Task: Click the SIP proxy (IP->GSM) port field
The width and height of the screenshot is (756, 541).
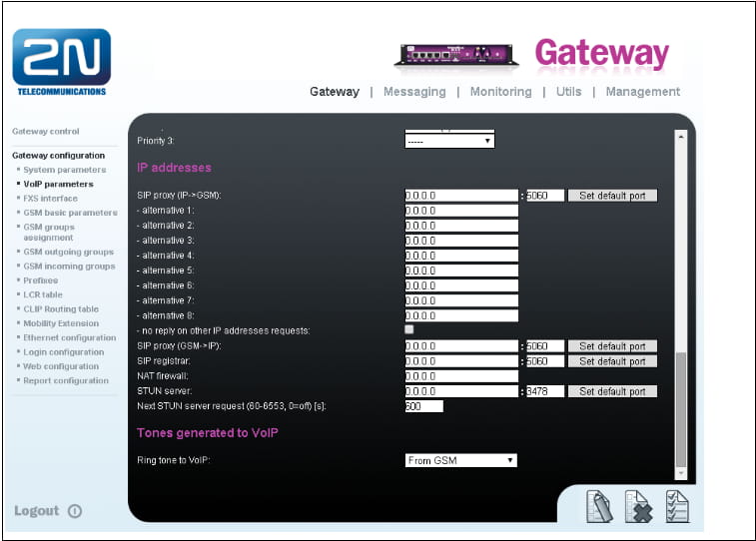Action: coord(545,196)
